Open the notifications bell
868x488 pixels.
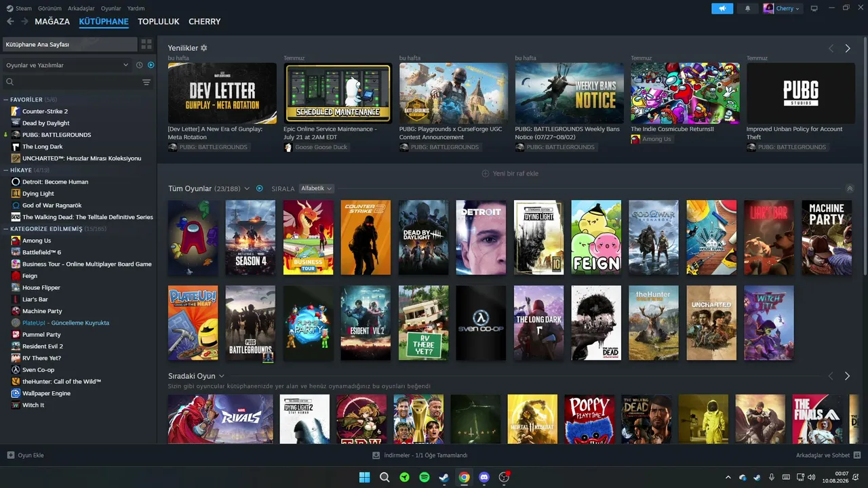pos(747,9)
